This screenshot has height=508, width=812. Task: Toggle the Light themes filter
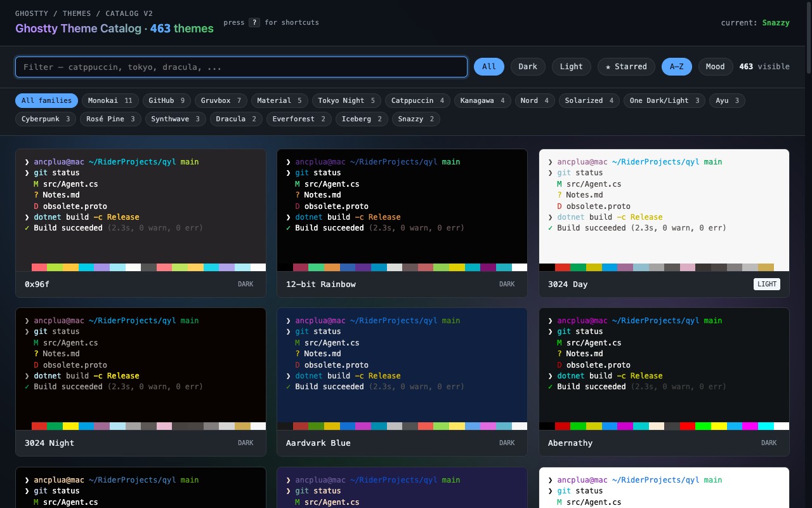click(x=571, y=67)
